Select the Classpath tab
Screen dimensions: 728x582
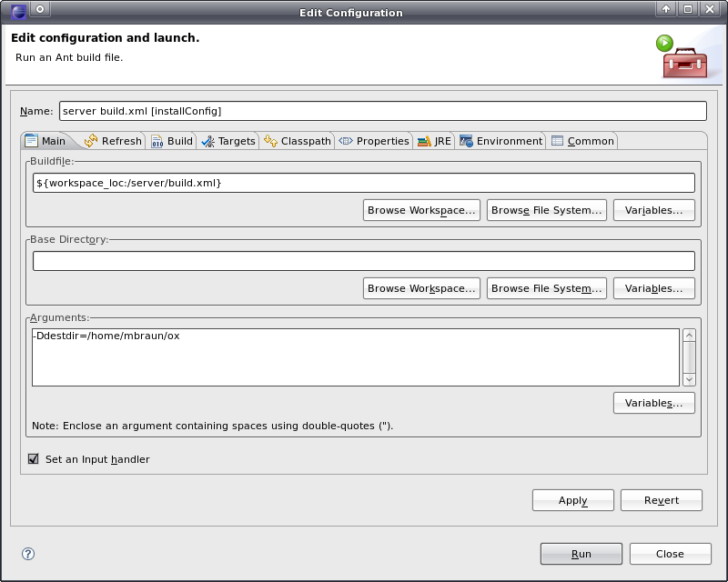(297, 141)
